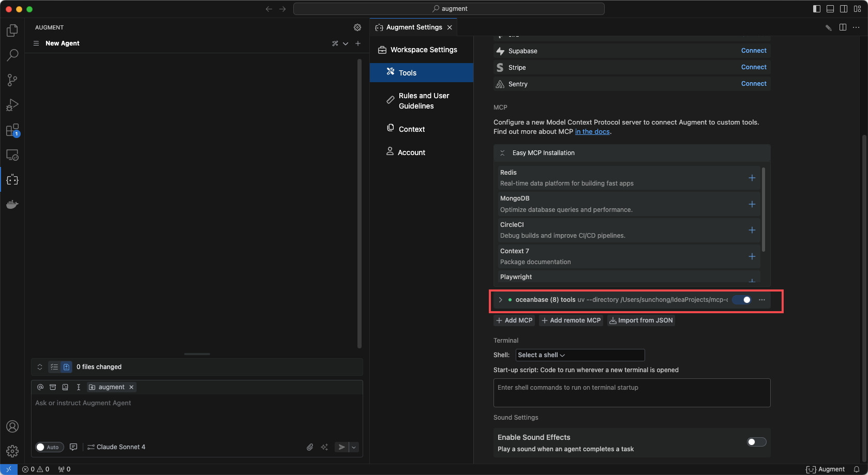The height and width of the screenshot is (475, 868).
Task: Click the attach file paperclip icon
Action: pos(310,447)
